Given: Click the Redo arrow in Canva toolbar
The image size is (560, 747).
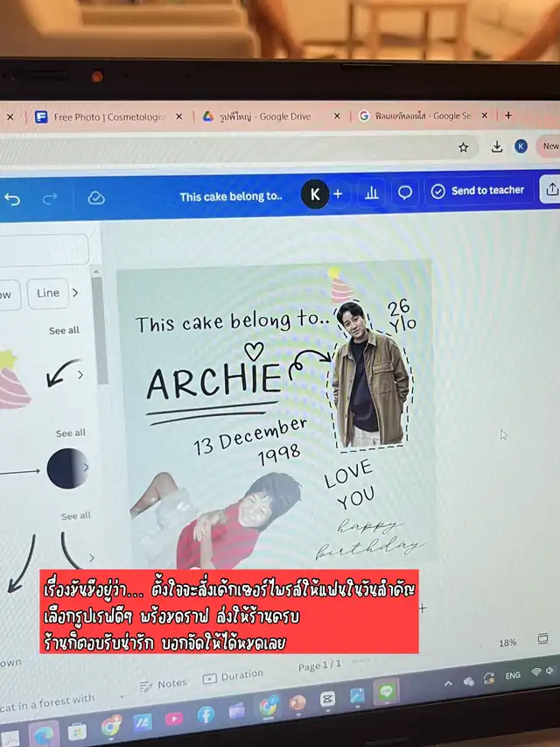Looking at the screenshot, I should pos(51,199).
